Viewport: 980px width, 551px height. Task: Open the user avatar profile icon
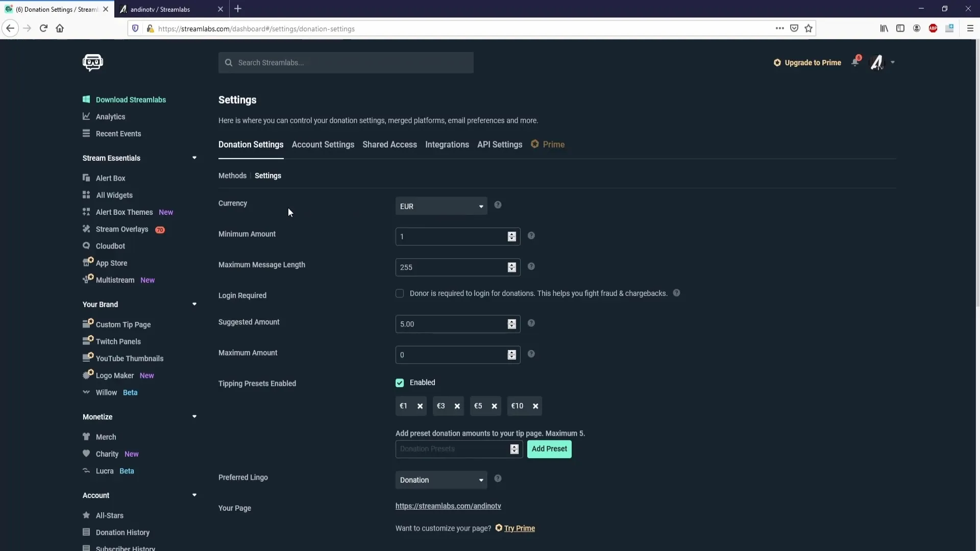coord(877,62)
